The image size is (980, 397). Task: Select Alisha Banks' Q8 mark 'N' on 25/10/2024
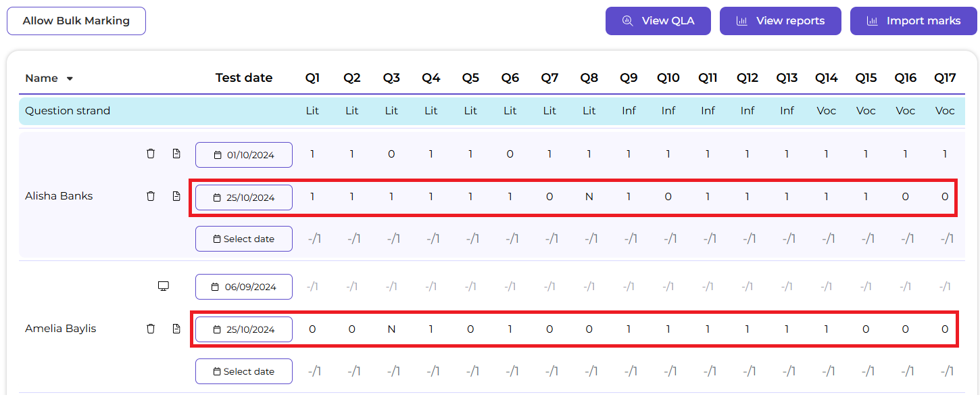(589, 197)
